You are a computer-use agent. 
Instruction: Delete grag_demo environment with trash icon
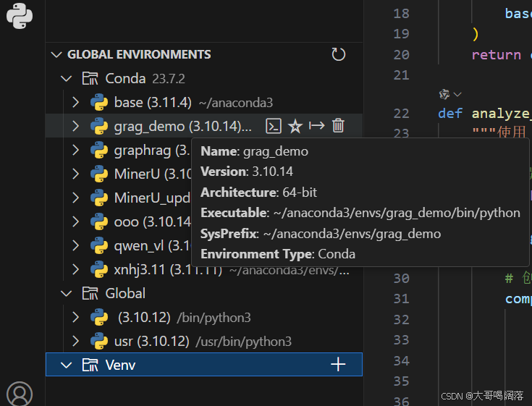tap(338, 126)
